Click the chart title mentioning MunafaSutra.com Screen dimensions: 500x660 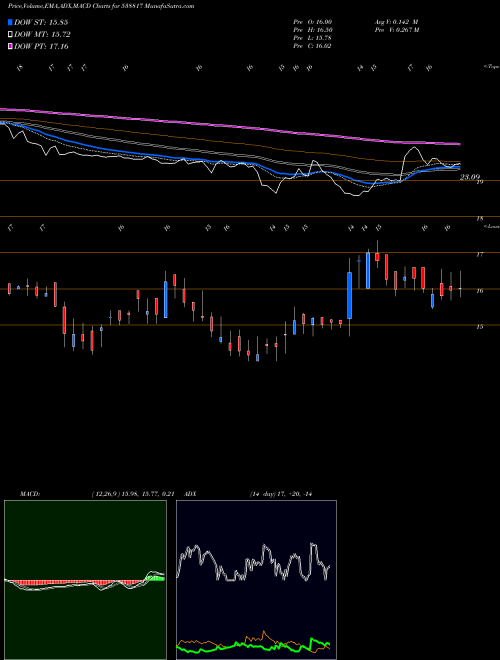tap(101, 6)
